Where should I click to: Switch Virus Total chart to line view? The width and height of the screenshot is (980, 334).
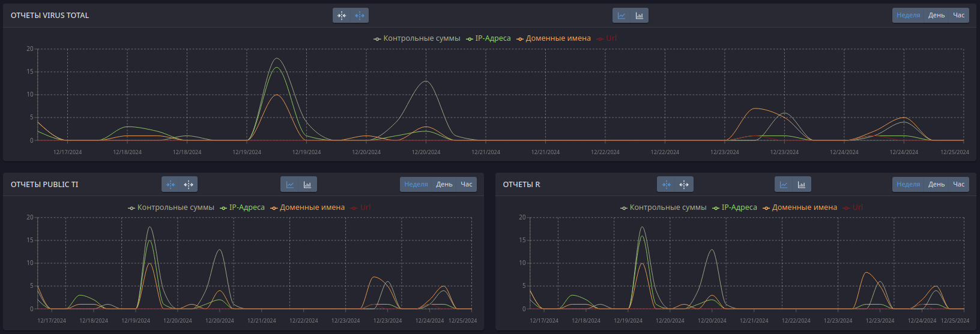(x=622, y=16)
